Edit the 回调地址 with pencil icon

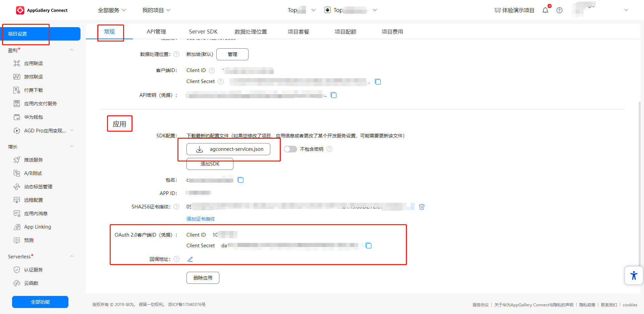190,259
